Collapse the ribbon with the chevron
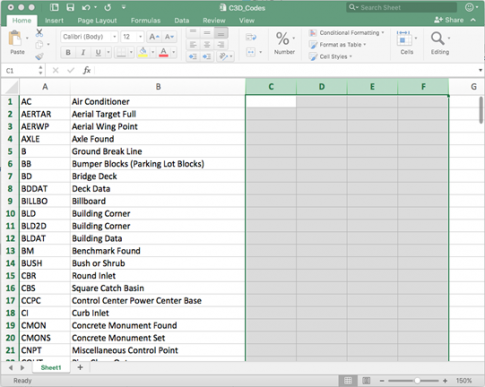 473,20
